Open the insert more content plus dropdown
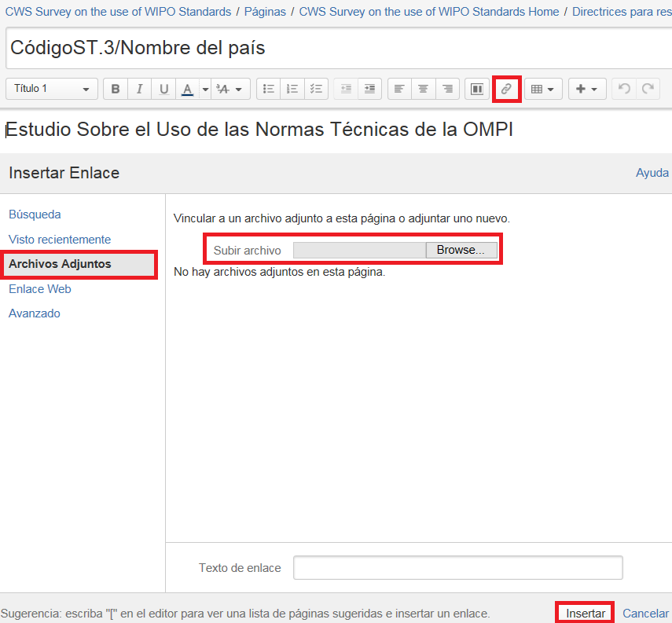Screen dimensions: 672x623 click(x=586, y=90)
